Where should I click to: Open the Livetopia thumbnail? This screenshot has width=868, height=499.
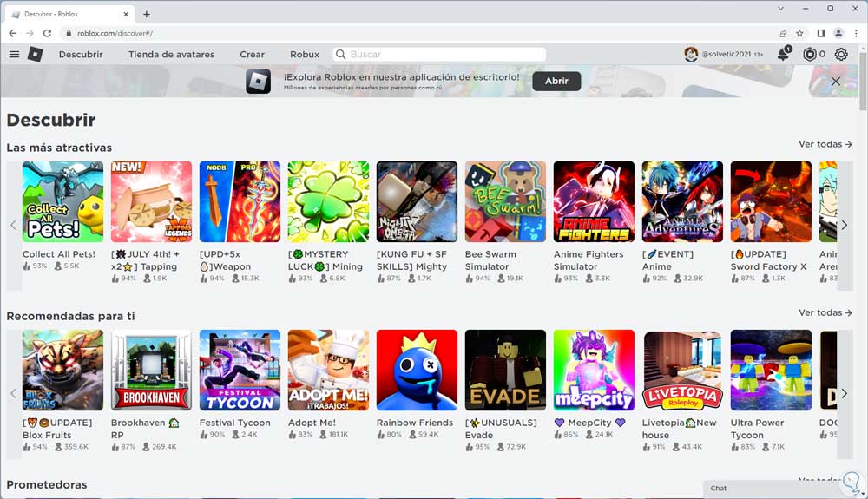(x=682, y=370)
